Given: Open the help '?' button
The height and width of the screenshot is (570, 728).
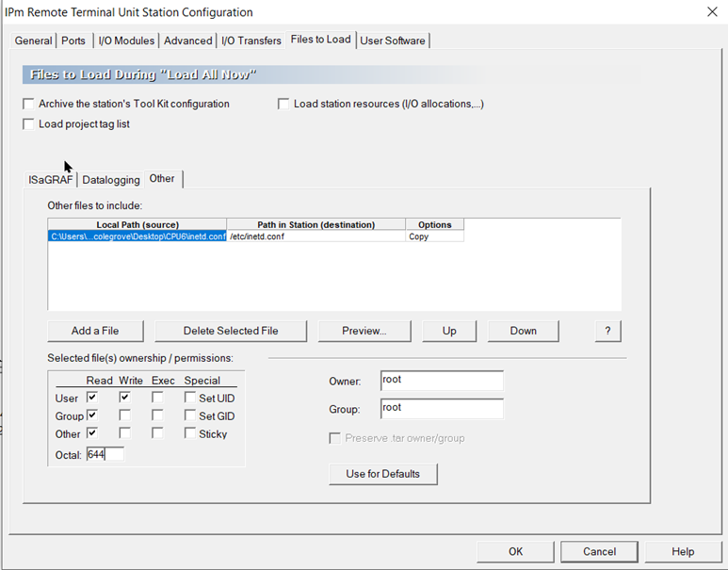Looking at the screenshot, I should click(x=607, y=331).
